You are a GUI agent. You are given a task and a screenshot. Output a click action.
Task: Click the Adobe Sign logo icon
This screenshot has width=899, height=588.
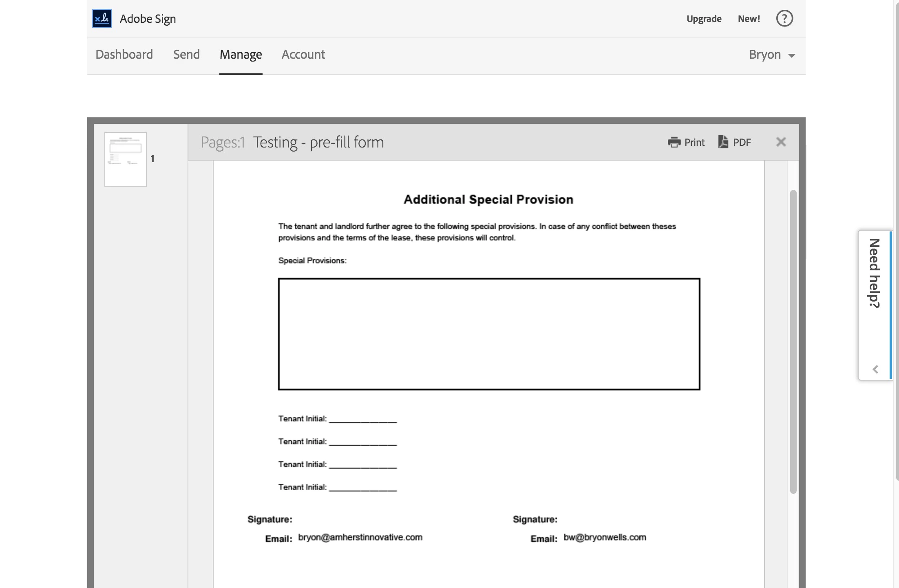click(x=102, y=18)
